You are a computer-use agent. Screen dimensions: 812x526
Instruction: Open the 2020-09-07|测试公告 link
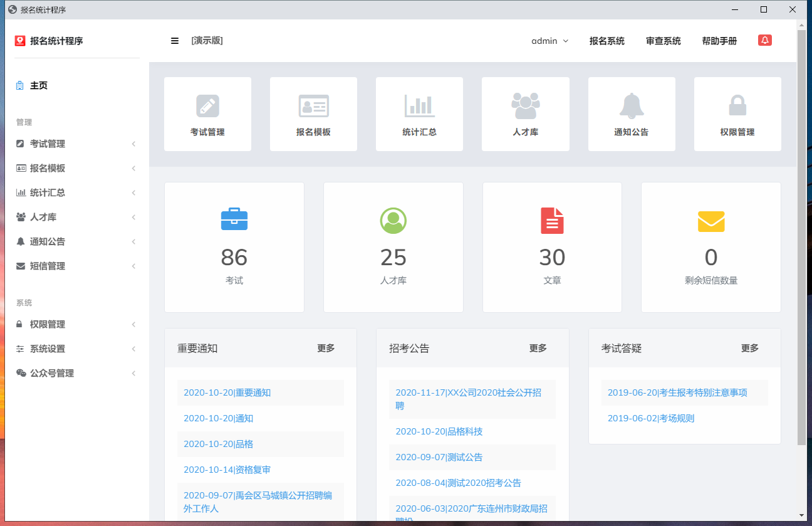pos(439,457)
